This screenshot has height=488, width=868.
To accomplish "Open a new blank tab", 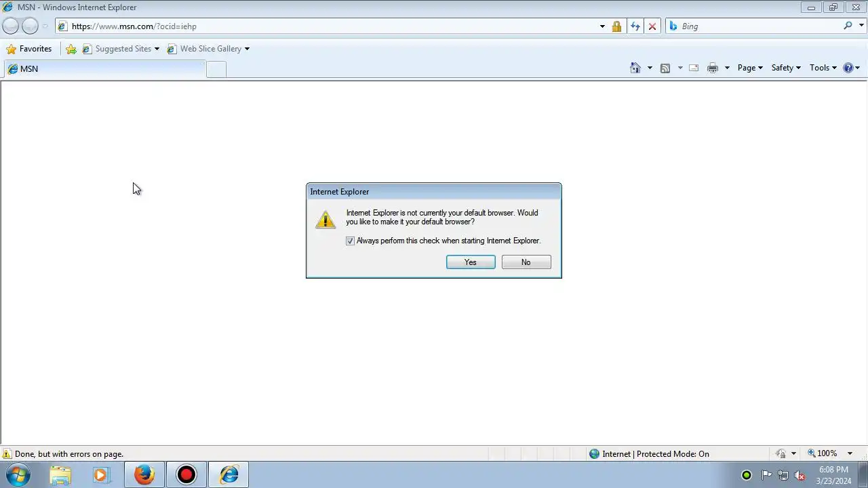I will coord(216,69).
